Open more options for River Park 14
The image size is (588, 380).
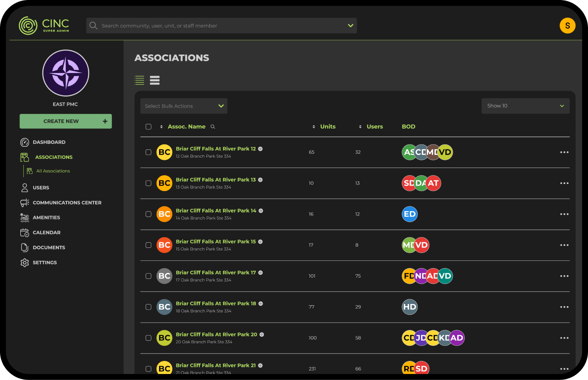564,214
